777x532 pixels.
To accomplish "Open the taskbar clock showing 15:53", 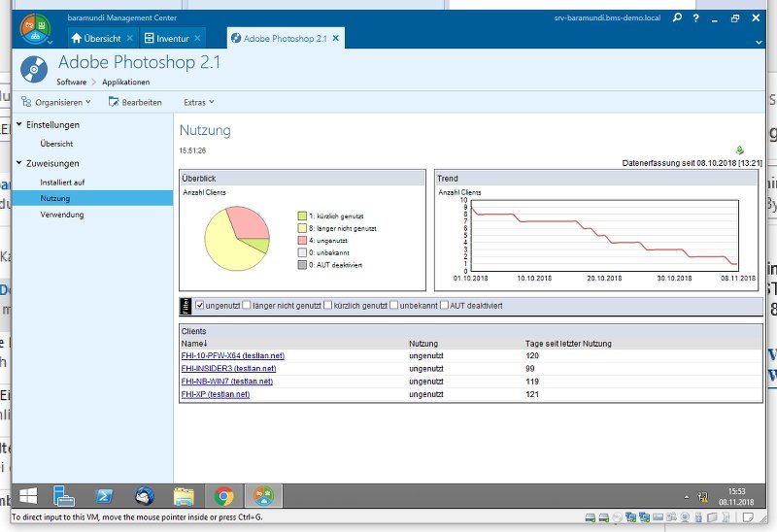I will coord(736,497).
